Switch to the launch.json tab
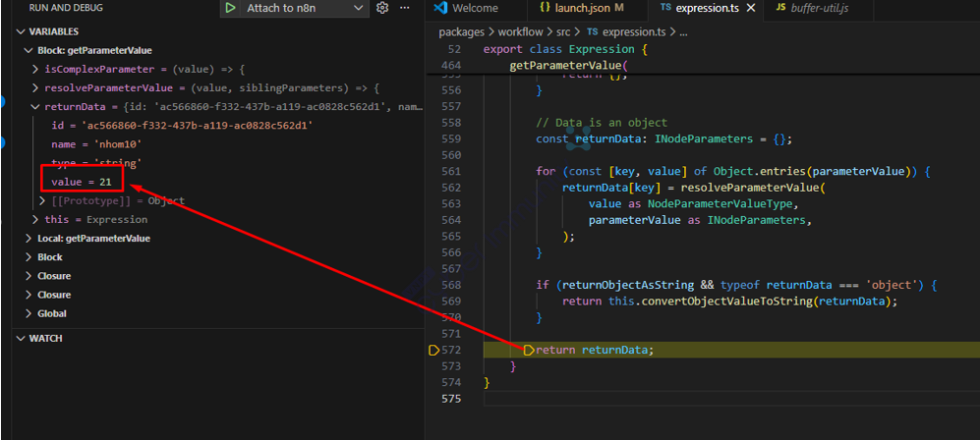Image resolution: width=980 pixels, height=440 pixels. tap(581, 8)
